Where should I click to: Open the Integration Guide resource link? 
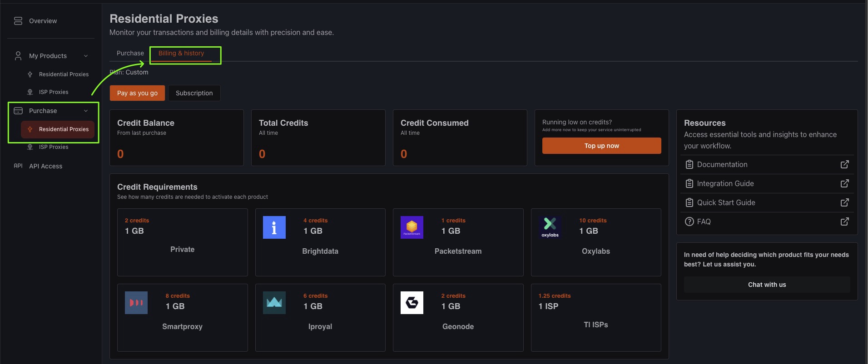coord(725,184)
